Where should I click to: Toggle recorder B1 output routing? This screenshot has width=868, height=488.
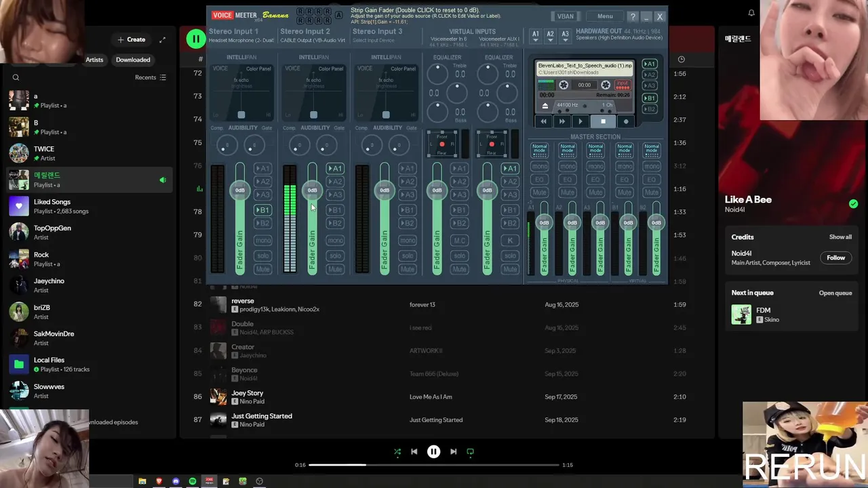click(649, 98)
